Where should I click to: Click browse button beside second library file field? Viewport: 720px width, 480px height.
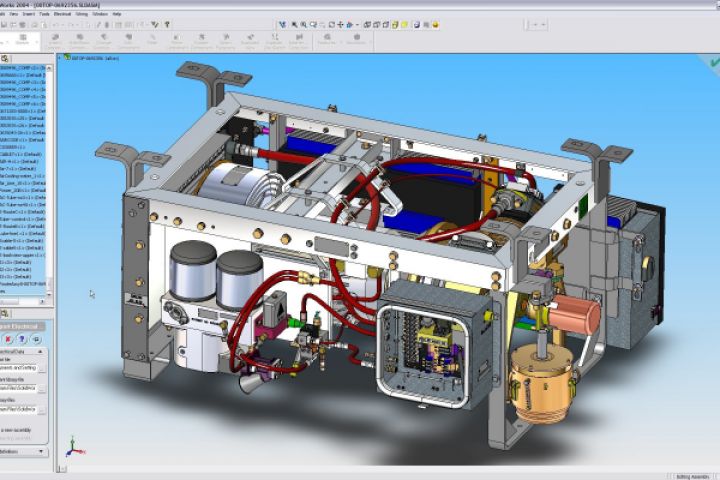click(x=42, y=389)
